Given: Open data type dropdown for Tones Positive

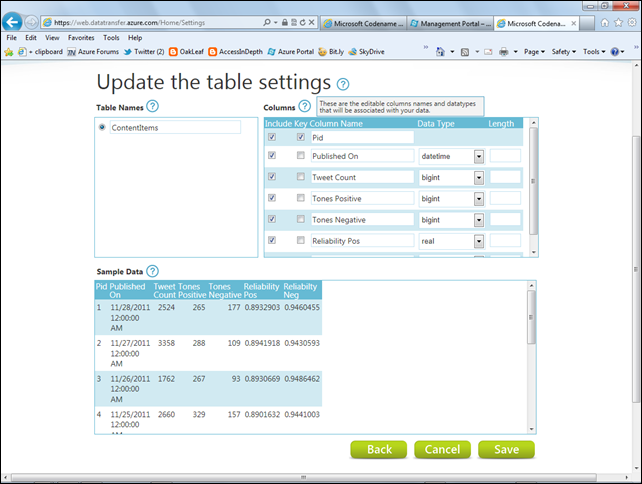Looking at the screenshot, I should point(479,199).
